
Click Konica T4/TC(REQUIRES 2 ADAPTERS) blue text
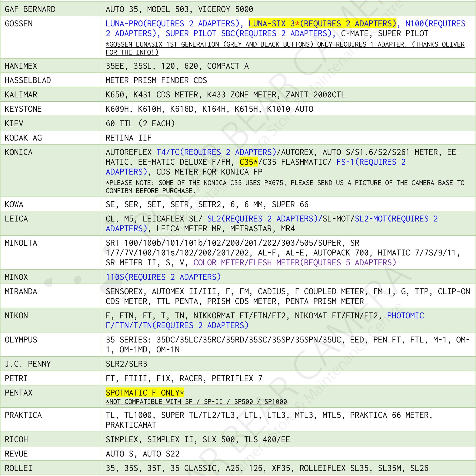(x=216, y=152)
